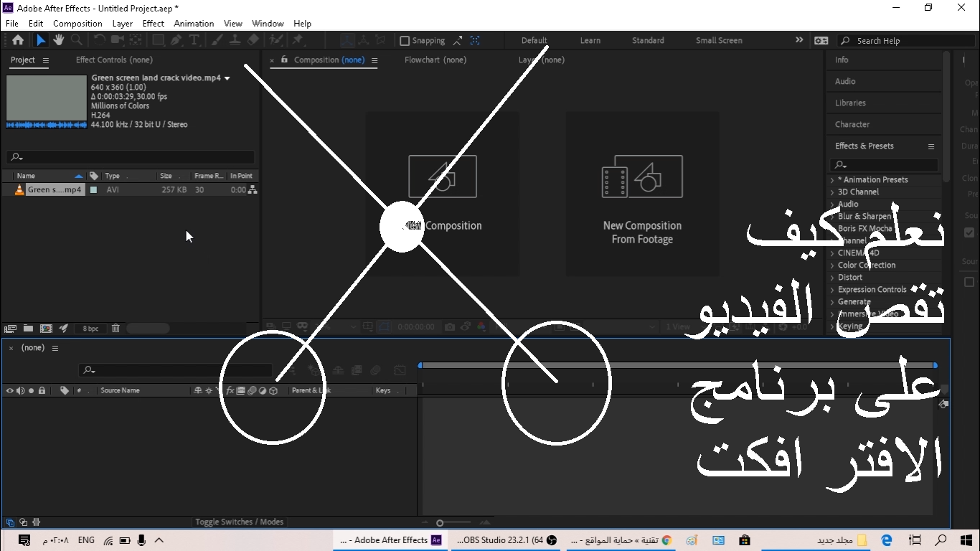Image resolution: width=980 pixels, height=551 pixels.
Task: Click Toggle Switches / Modes button
Action: pyautogui.click(x=239, y=522)
